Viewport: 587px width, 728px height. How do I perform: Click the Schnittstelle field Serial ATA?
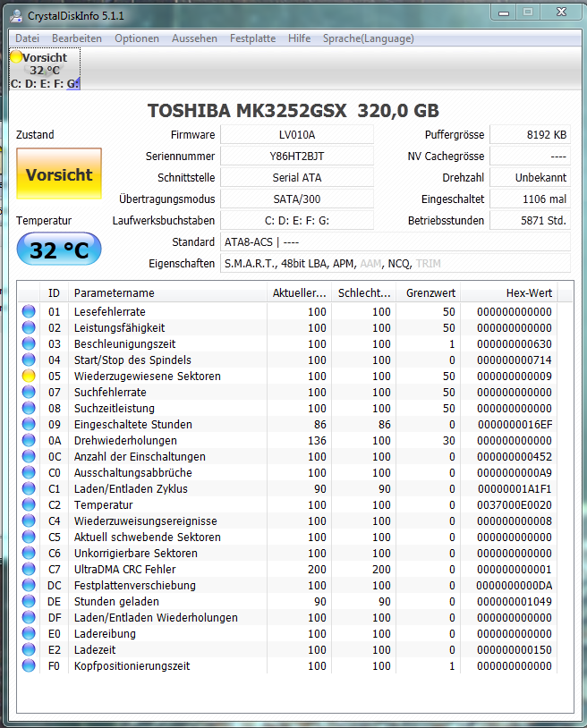(297, 177)
